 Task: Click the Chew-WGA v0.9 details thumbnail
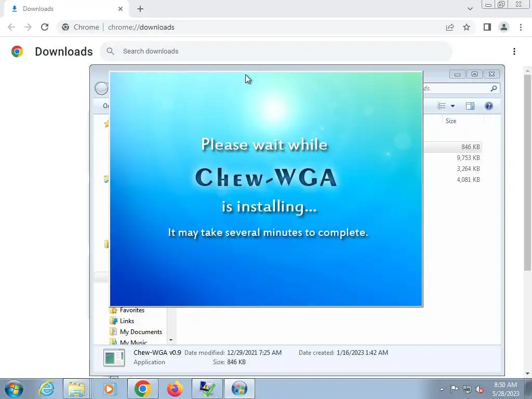(114, 357)
